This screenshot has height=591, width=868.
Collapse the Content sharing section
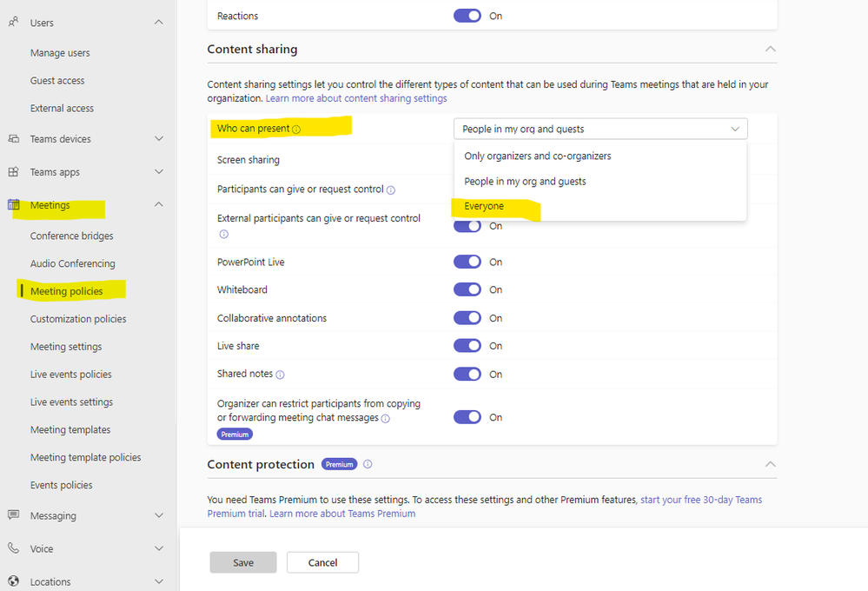[x=770, y=50]
